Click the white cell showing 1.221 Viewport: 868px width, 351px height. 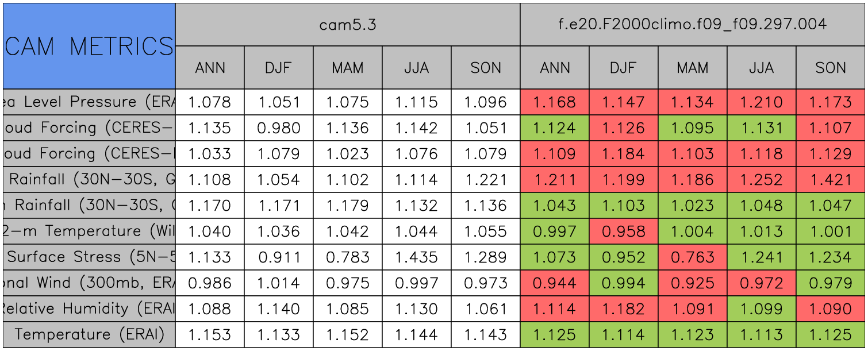tap(486, 180)
